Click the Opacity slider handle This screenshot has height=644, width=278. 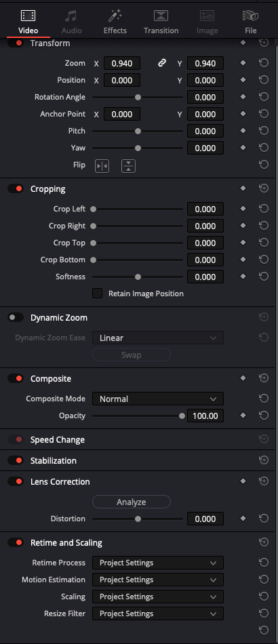182,416
